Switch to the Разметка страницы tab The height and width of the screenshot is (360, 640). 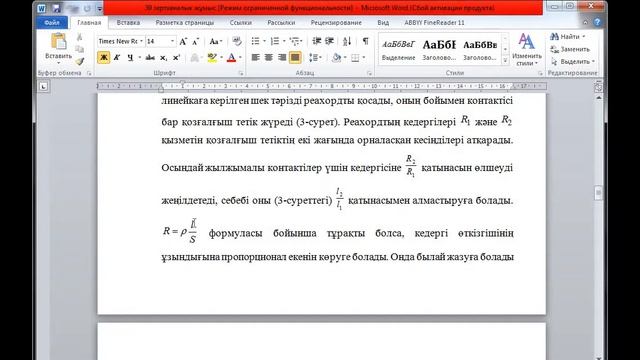pyautogui.click(x=184, y=22)
